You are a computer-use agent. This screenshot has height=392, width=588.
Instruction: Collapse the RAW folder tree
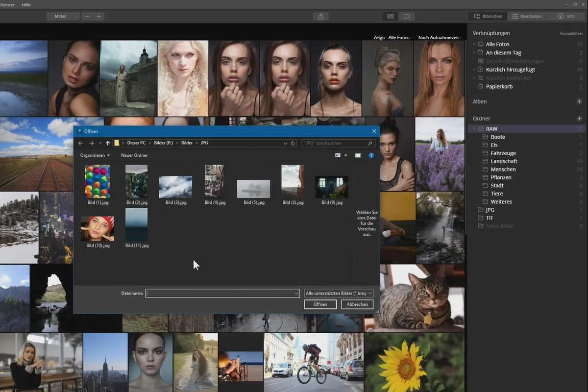click(474, 129)
